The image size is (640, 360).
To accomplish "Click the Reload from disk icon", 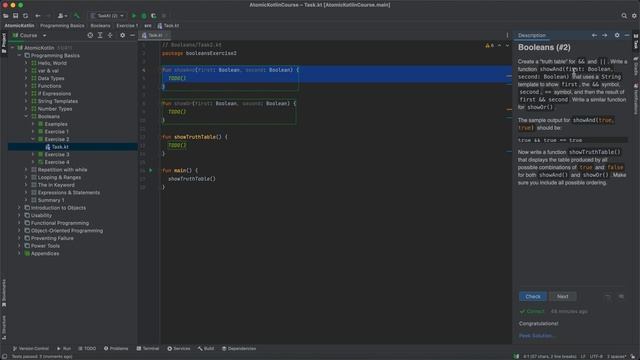I will tap(26, 16).
